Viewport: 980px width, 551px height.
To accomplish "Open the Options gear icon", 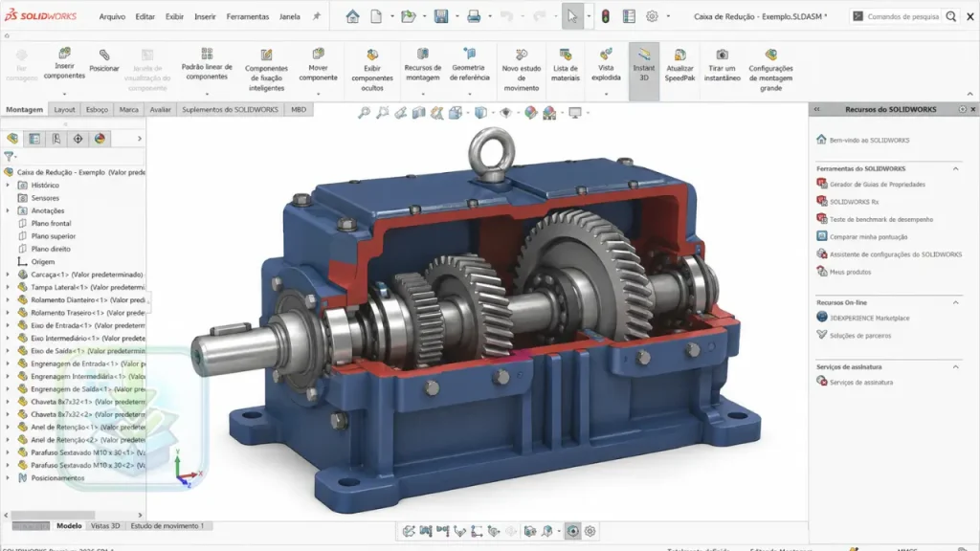I will tap(652, 16).
